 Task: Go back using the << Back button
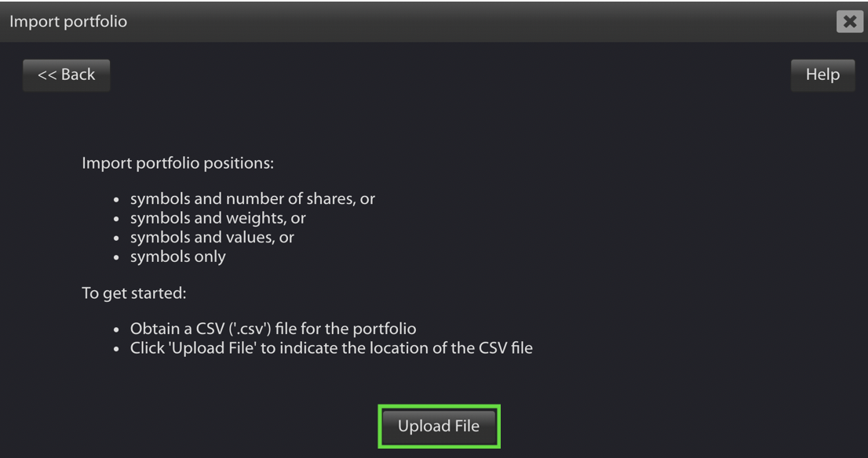tap(67, 75)
